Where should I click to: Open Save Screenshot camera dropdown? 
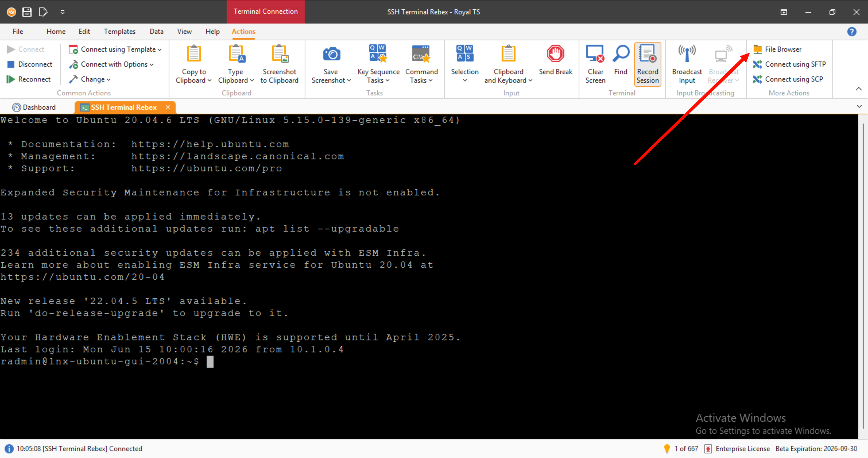click(331, 64)
